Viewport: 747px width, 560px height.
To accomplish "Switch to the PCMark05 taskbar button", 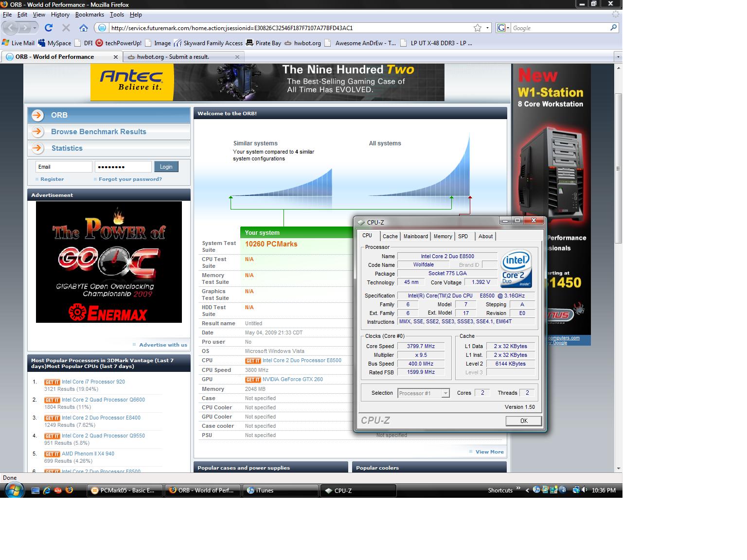I will 125,490.
